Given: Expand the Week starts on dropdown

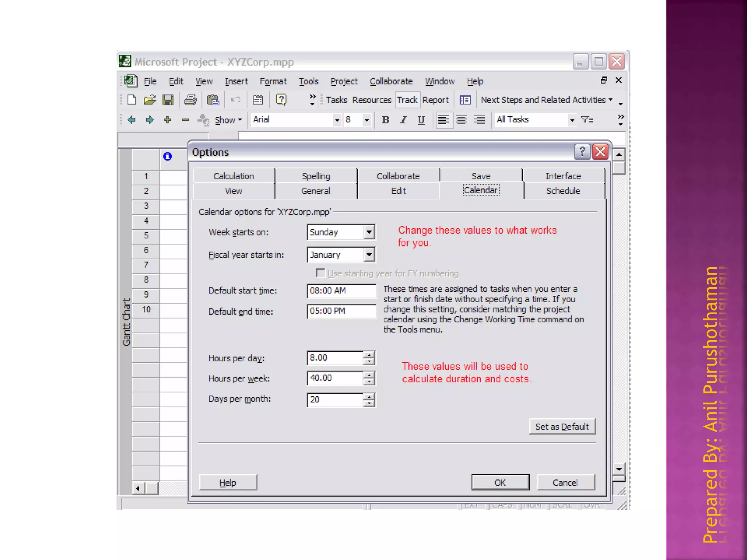Looking at the screenshot, I should tap(369, 232).
